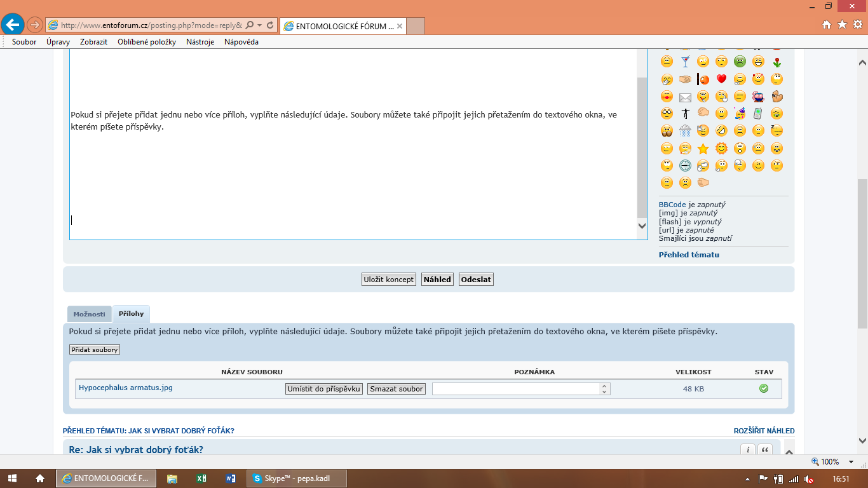868x488 pixels.
Task: Open the Nástroje menu
Action: (200, 42)
